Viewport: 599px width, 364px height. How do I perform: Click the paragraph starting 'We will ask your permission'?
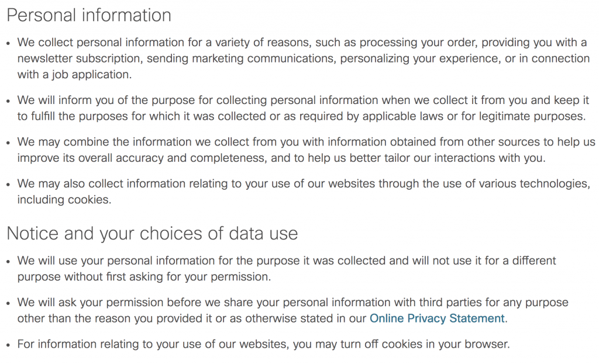click(292, 310)
